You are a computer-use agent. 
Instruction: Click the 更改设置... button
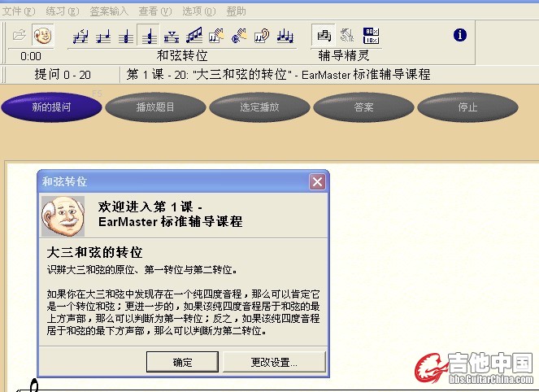[x=274, y=363]
